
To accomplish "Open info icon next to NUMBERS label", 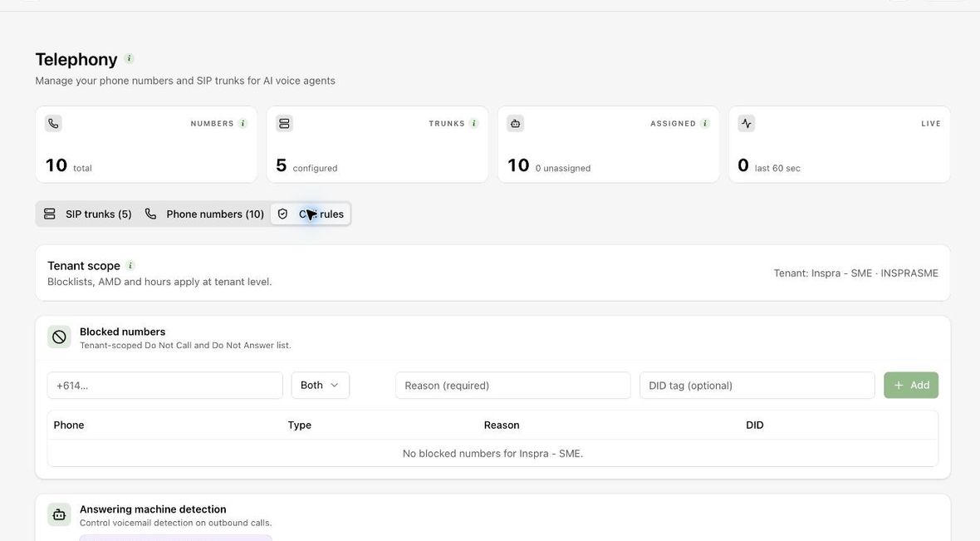I will pos(243,123).
